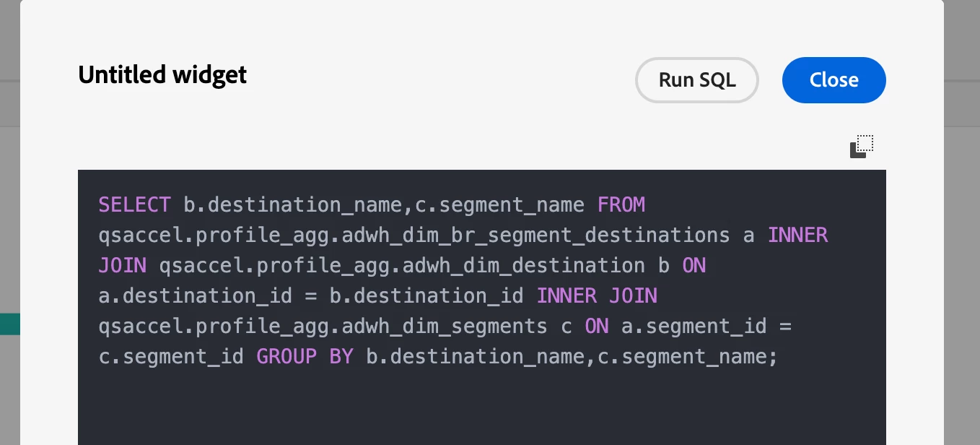Close the Untitled widget dialog
The height and width of the screenshot is (445, 980).
pos(834,80)
